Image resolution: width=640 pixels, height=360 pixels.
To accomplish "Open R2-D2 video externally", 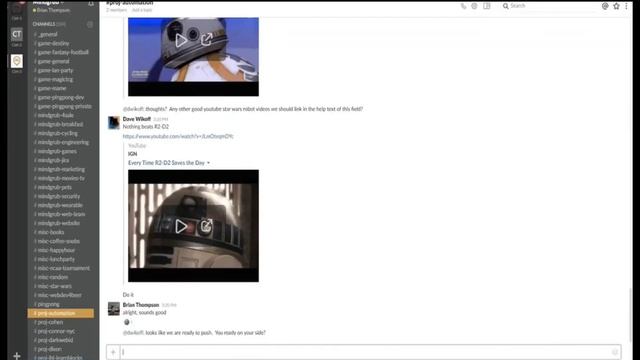I will [x=207, y=226].
